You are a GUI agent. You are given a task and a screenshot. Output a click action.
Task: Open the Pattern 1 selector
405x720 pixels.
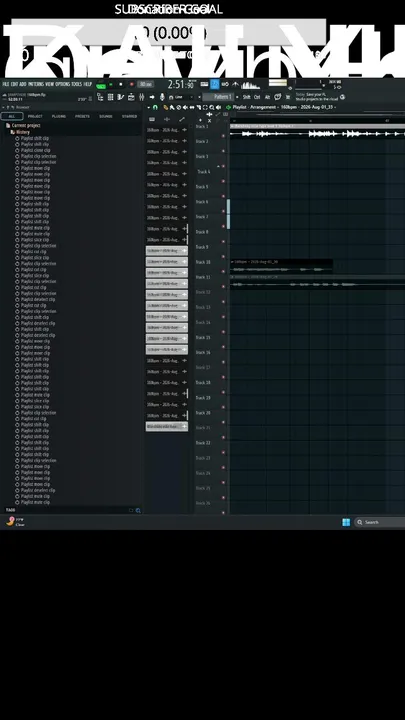(218, 97)
